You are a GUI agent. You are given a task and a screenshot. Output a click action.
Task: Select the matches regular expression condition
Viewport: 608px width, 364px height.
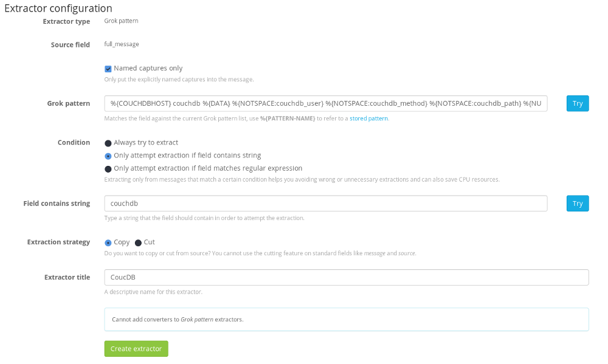(x=108, y=168)
